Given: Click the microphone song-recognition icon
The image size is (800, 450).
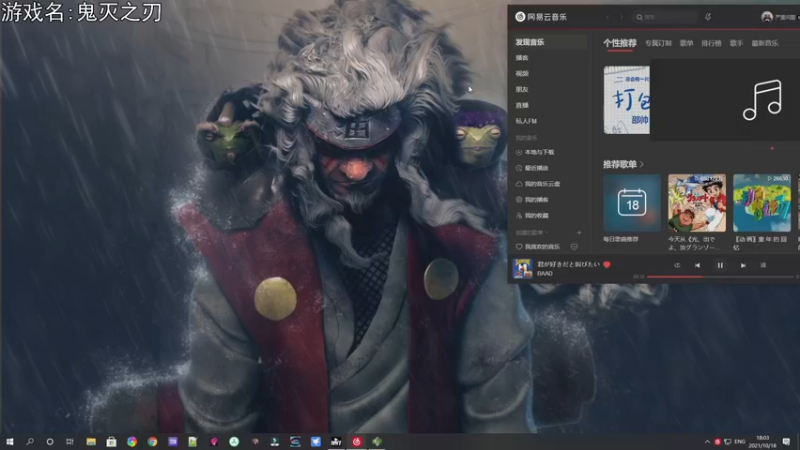Looking at the screenshot, I should [x=708, y=17].
